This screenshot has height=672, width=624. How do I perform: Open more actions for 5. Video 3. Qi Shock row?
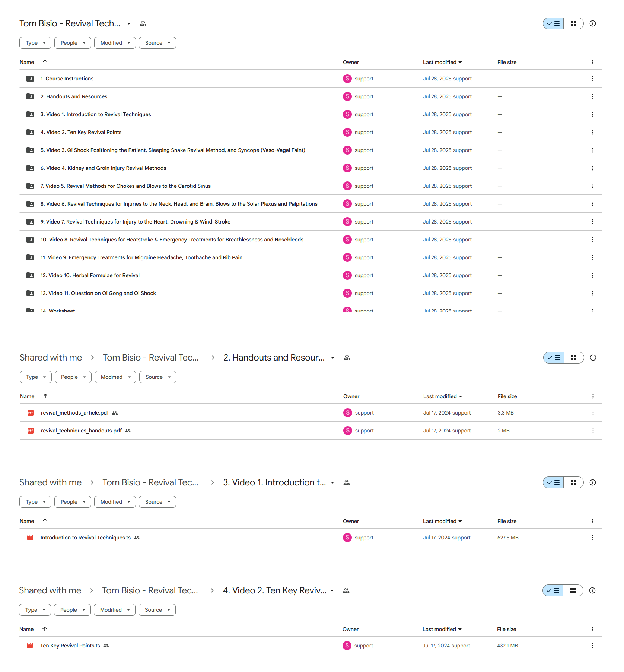(593, 150)
